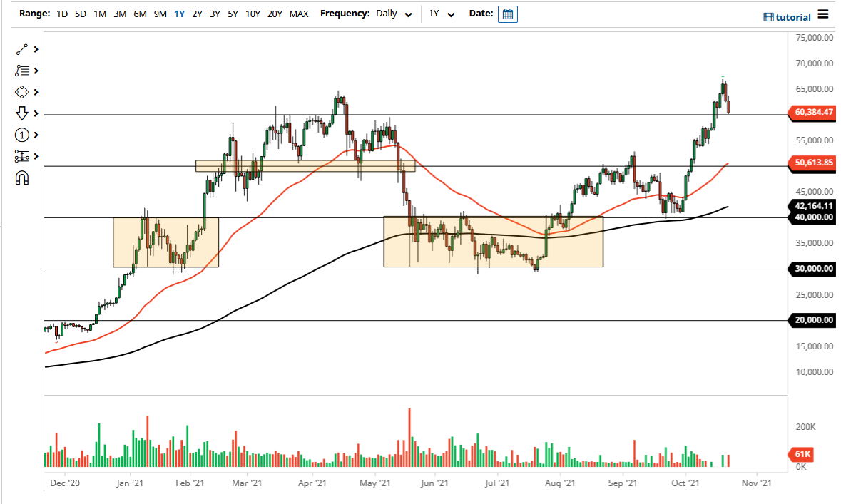The width and height of the screenshot is (841, 504).
Task: Open the Fibonacci retracement drawing tool
Action: [21, 71]
